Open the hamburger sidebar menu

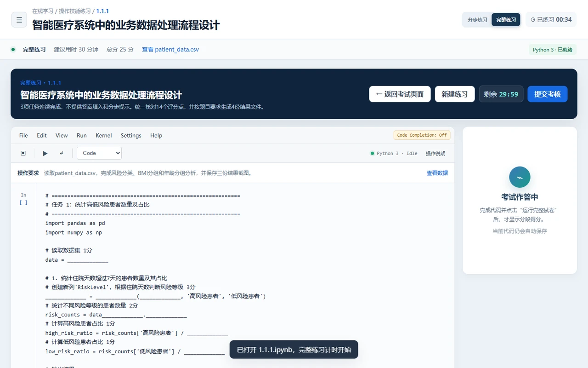pyautogui.click(x=19, y=20)
